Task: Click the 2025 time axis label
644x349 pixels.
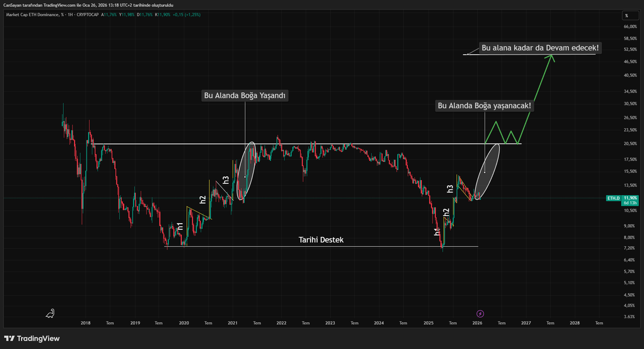Action: click(428, 323)
